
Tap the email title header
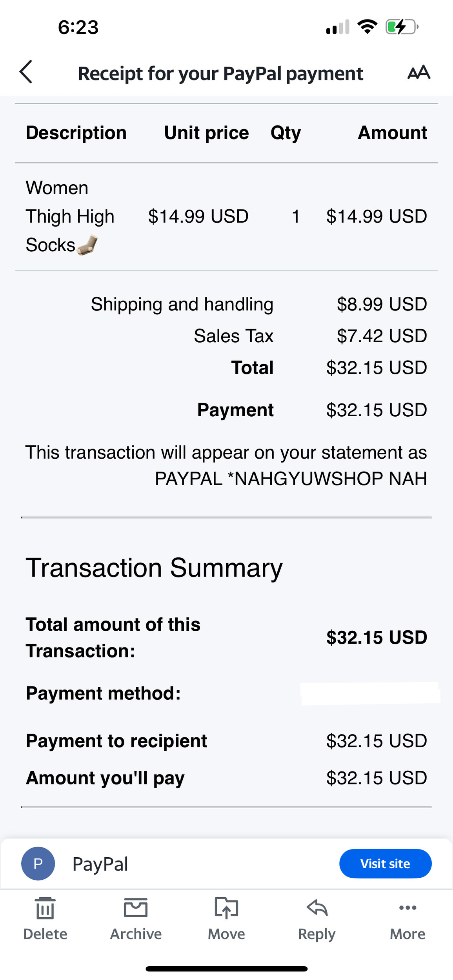point(220,73)
